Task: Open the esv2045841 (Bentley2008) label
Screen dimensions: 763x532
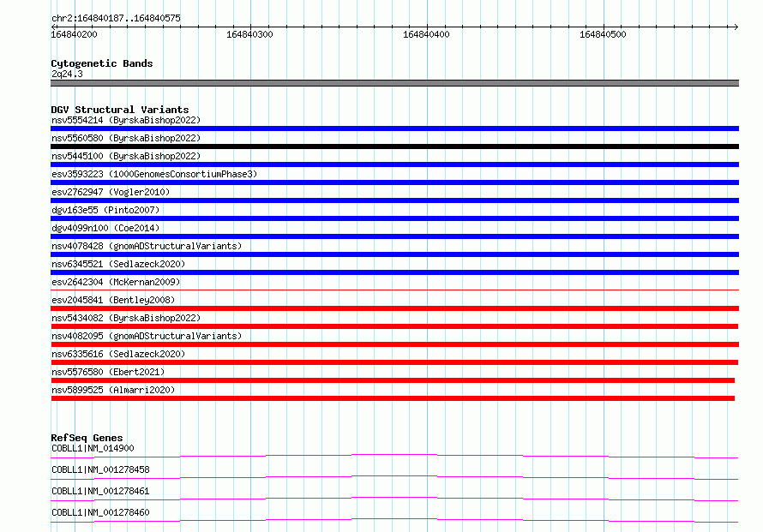Action: (113, 300)
